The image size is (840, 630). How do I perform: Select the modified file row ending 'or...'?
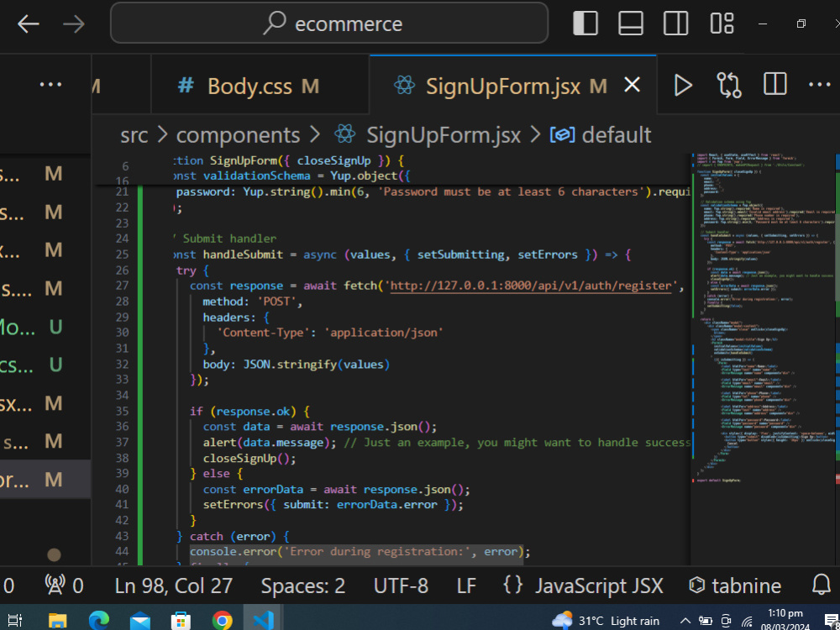pyautogui.click(x=45, y=480)
